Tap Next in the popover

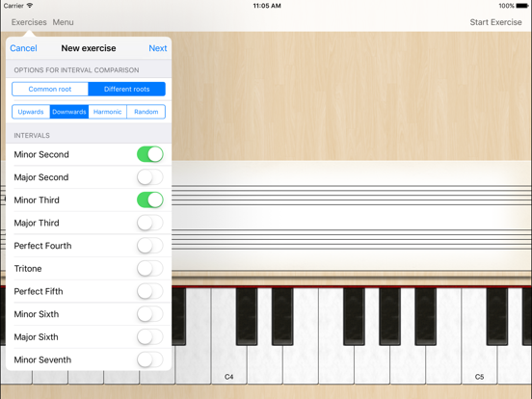[158, 48]
